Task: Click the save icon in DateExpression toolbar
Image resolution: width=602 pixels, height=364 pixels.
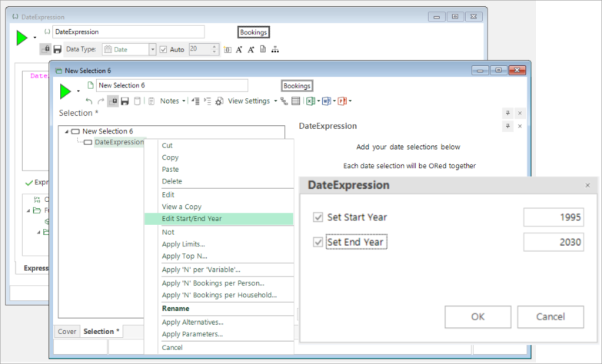Action: (x=57, y=49)
